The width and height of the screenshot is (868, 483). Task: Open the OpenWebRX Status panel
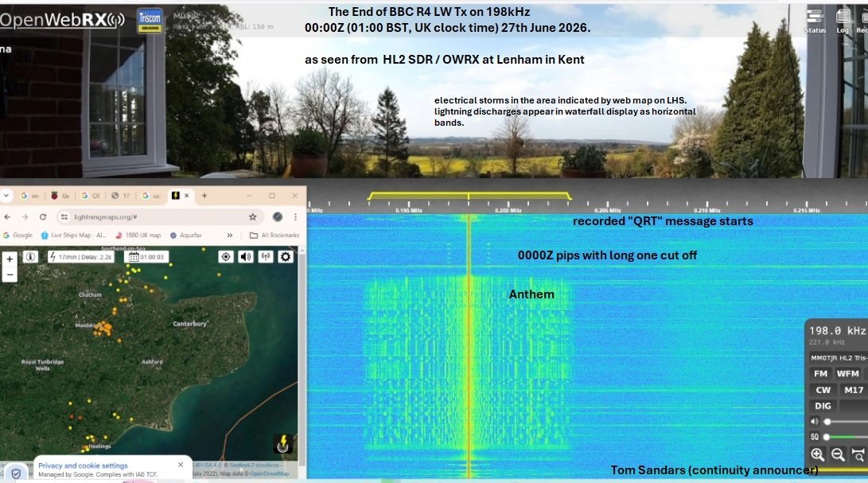point(815,21)
